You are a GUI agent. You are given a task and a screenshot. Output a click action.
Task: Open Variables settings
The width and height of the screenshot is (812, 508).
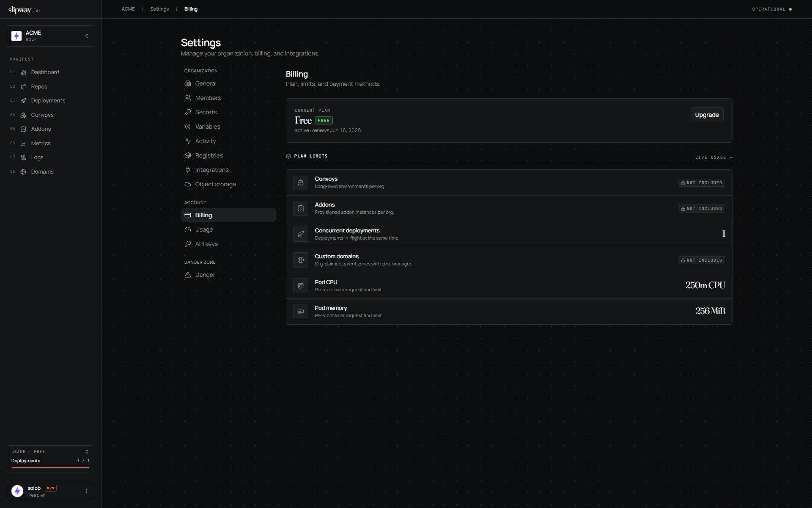228,127
